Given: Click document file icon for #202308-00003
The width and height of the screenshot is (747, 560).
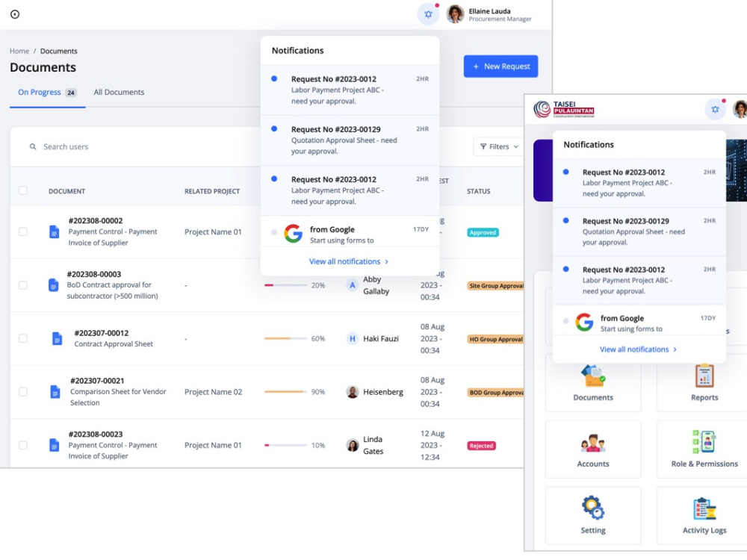Looking at the screenshot, I should (x=53, y=285).
